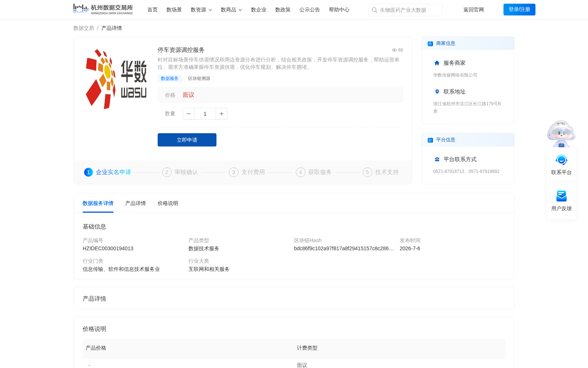Click step 5 circle 技术支持

click(x=367, y=172)
